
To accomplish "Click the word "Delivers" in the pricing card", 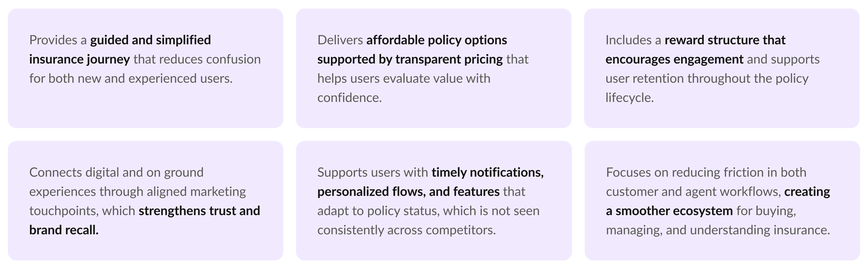I will (340, 40).
